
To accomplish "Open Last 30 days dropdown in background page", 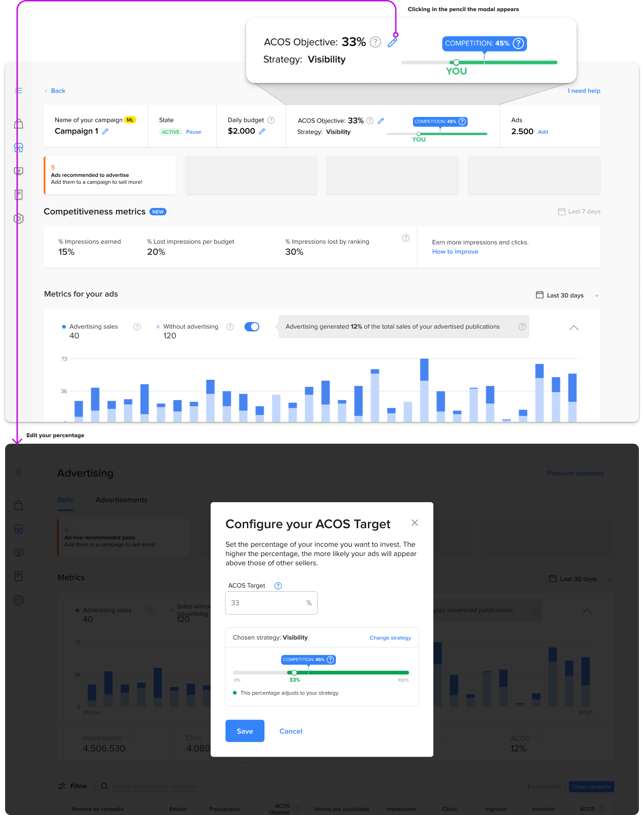I will (x=580, y=579).
